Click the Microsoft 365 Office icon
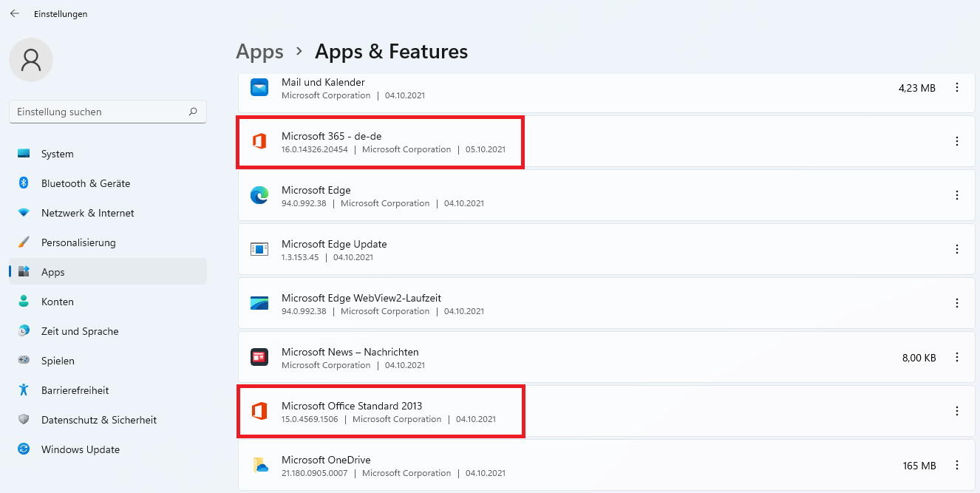 pos(259,142)
